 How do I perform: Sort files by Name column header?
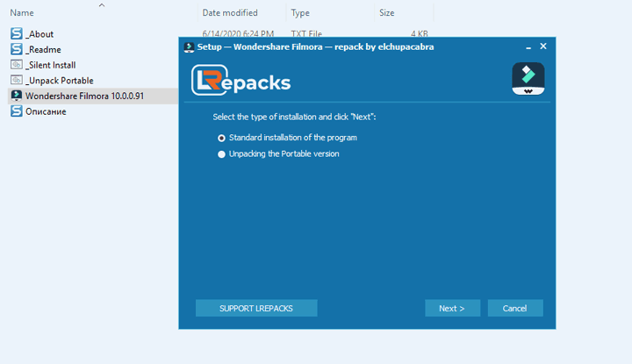22,13
